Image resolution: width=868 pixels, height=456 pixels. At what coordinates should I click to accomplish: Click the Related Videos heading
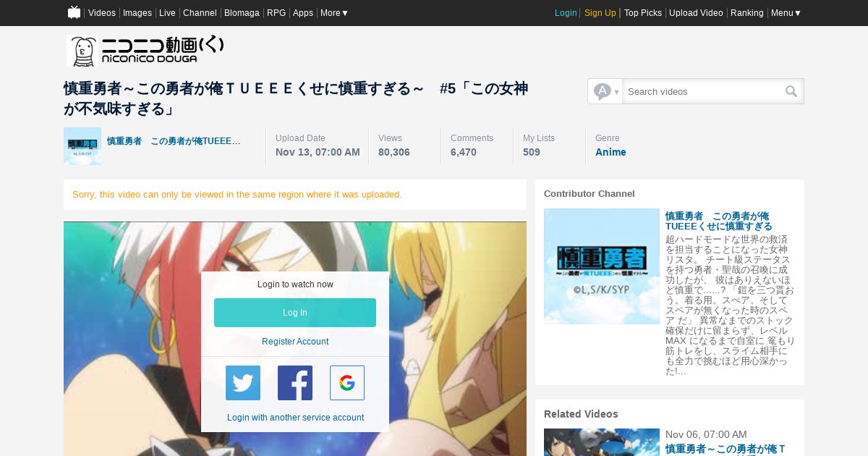pos(581,414)
